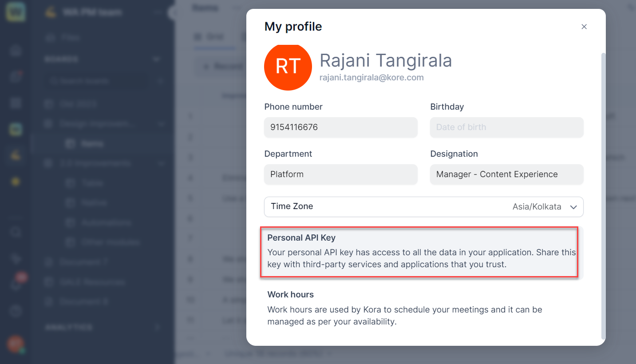Select the highlighted Items board in sidebar
Screen dimensions: 636x364
92,144
